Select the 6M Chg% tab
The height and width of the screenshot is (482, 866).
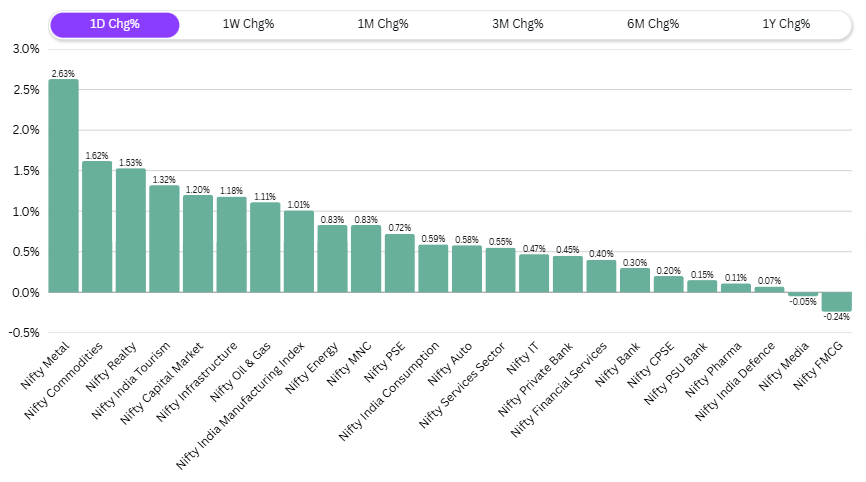click(653, 25)
